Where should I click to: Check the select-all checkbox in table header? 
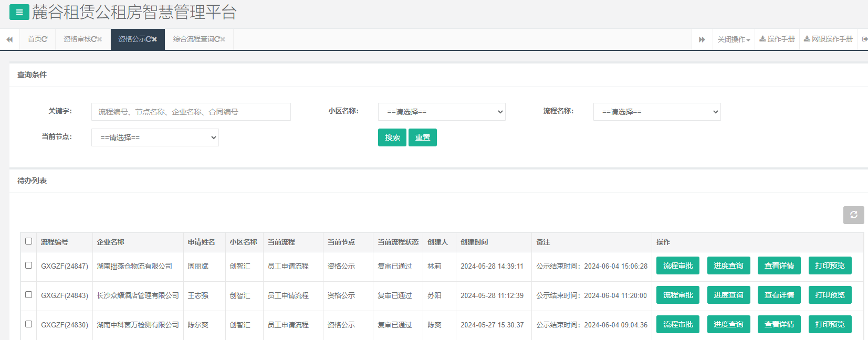[29, 241]
